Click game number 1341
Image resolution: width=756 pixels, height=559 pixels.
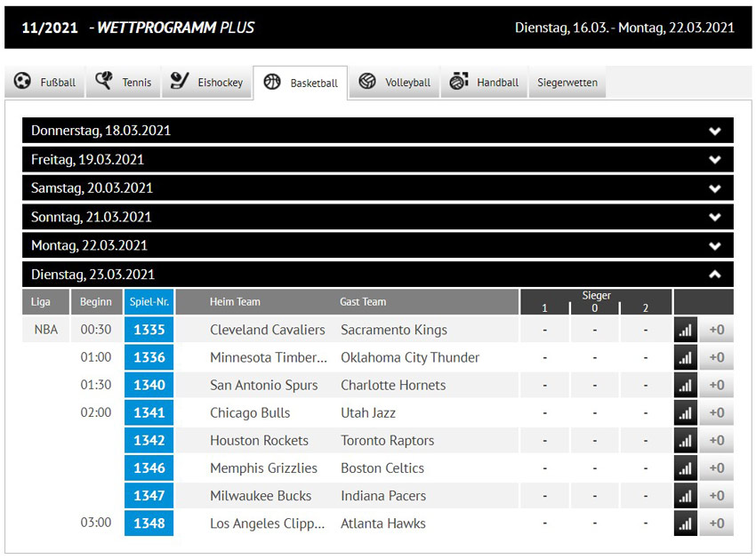tap(149, 412)
